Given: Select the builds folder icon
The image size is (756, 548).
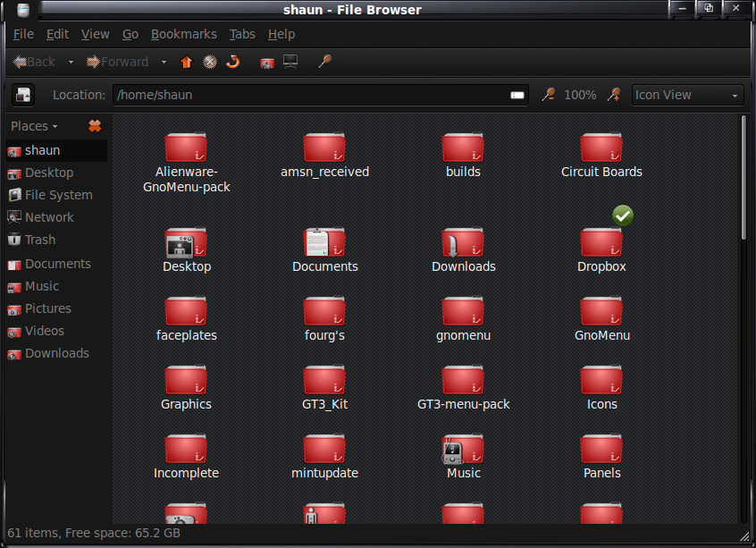Looking at the screenshot, I should 463,148.
